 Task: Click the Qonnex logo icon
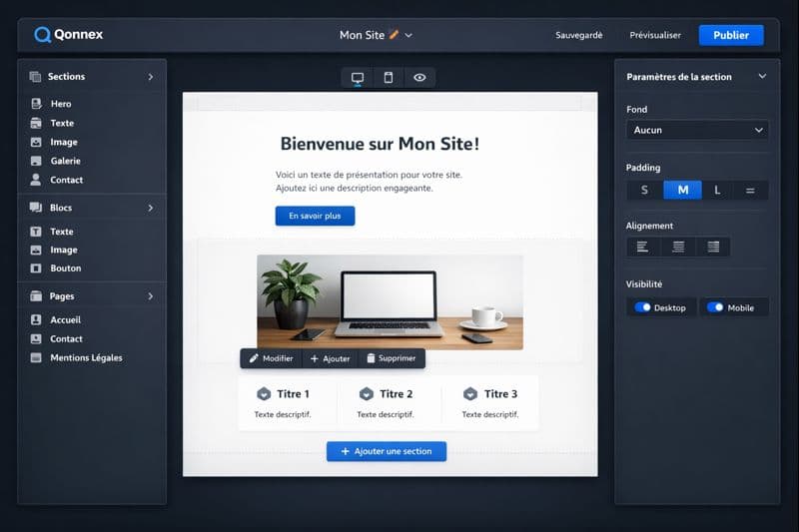[42, 35]
